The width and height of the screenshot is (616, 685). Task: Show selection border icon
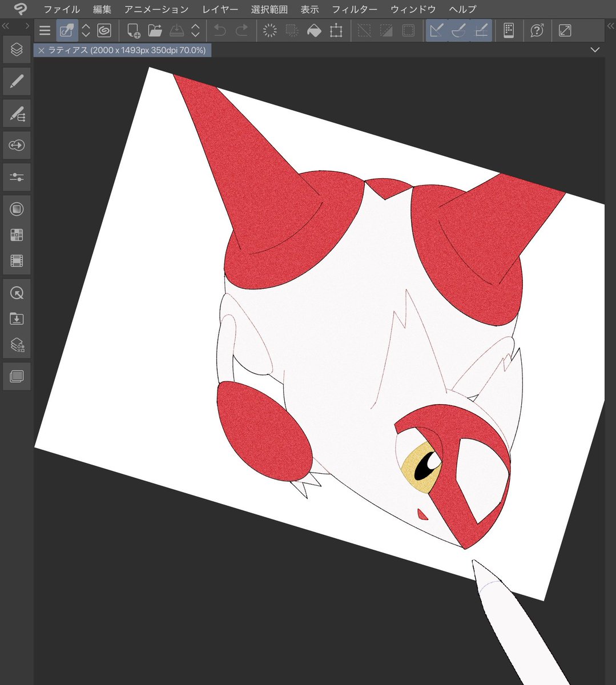[409, 30]
